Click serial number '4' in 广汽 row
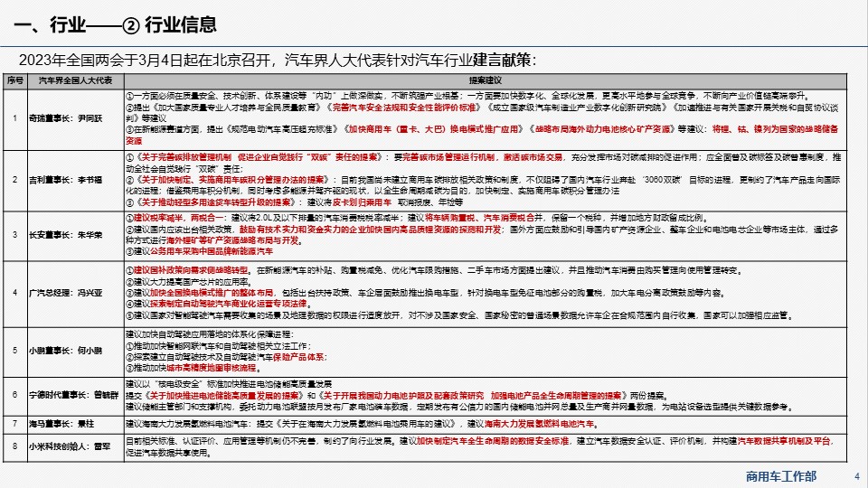Image resolution: width=868 pixels, height=488 pixels. point(15,293)
